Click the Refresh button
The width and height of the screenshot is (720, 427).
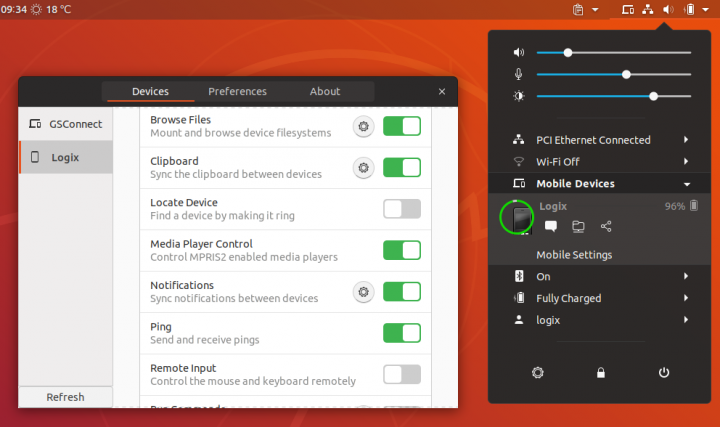(x=65, y=397)
